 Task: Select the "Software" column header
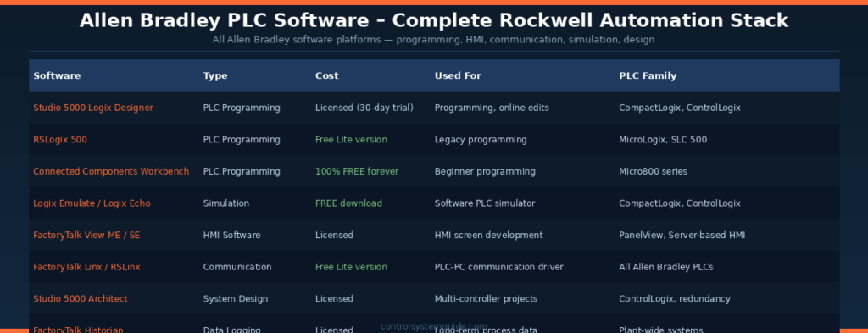point(57,75)
